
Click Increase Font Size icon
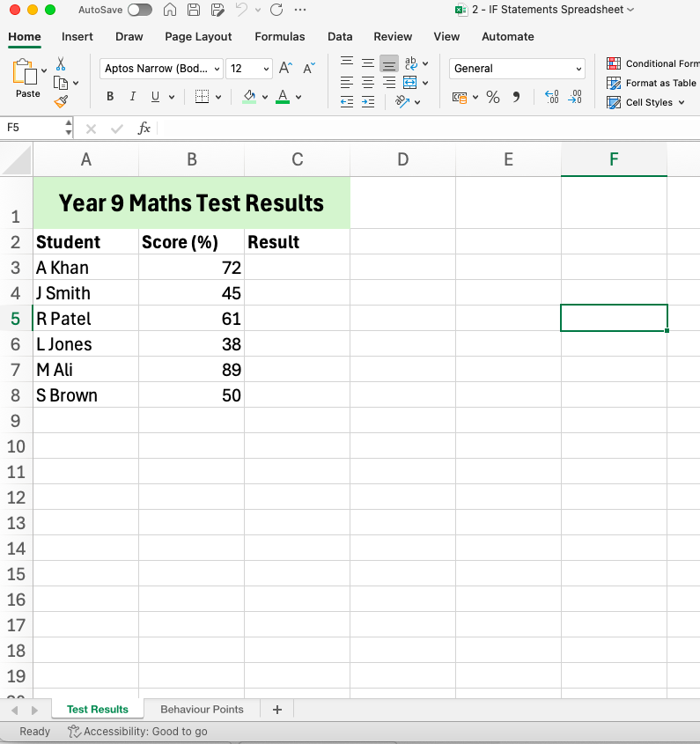point(285,69)
